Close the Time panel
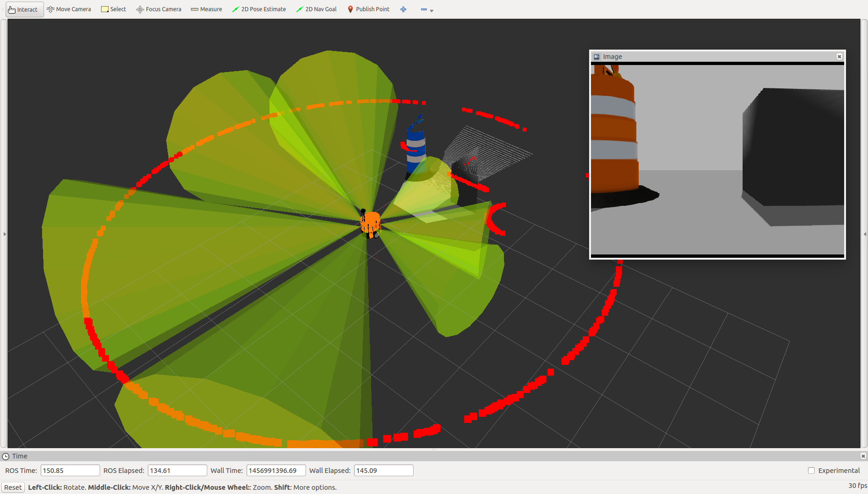Viewport: 868px width, 494px height. [x=863, y=456]
